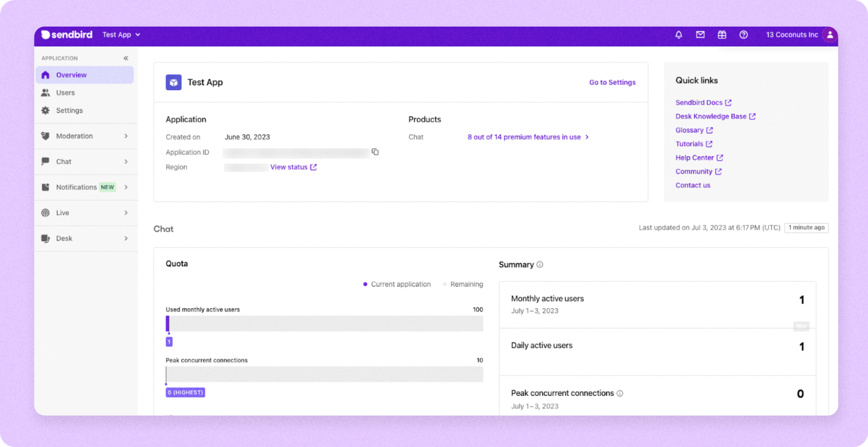Open Users in the sidebar
868x447 pixels.
pos(85,92)
